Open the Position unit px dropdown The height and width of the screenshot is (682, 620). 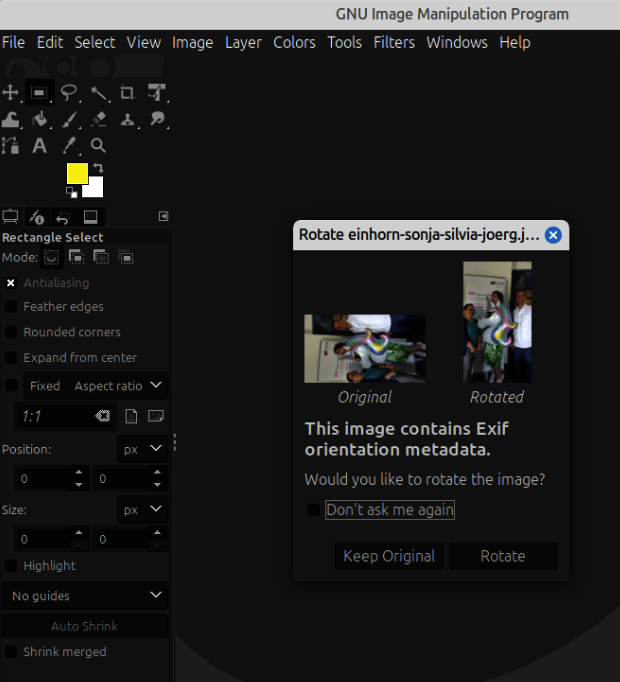[142, 449]
